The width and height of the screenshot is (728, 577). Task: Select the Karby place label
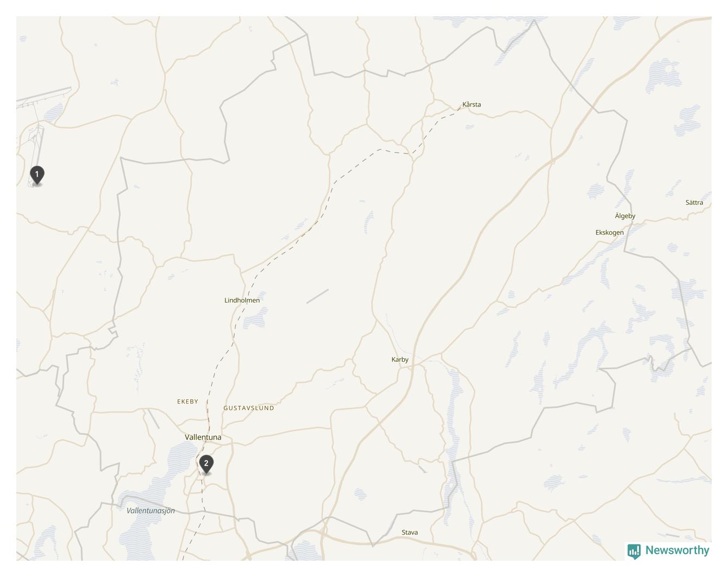pyautogui.click(x=400, y=360)
